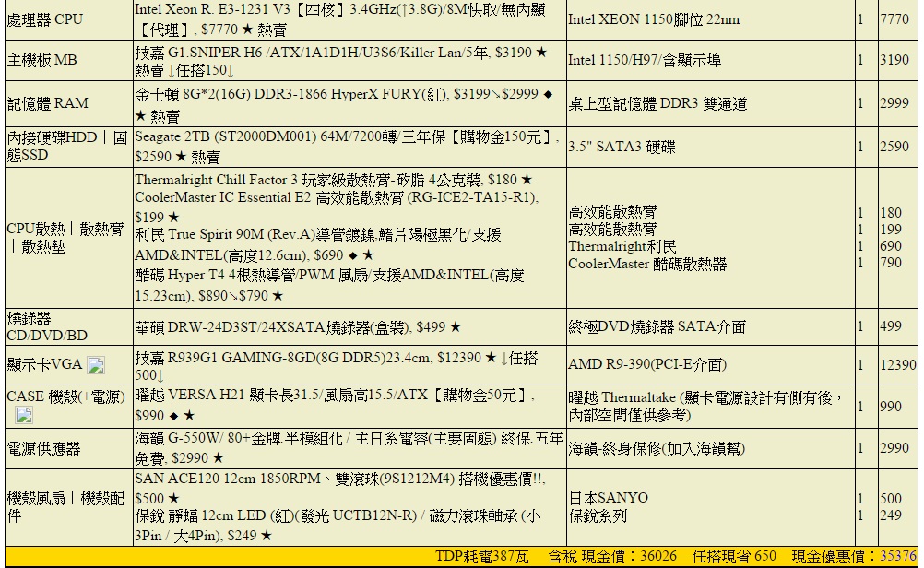
Task: Click the Hyper T4 cooler price 790
Action: click(x=891, y=263)
